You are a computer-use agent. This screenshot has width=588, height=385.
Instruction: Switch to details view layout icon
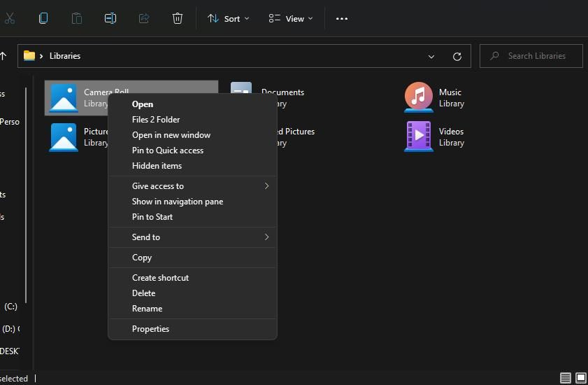coord(566,378)
